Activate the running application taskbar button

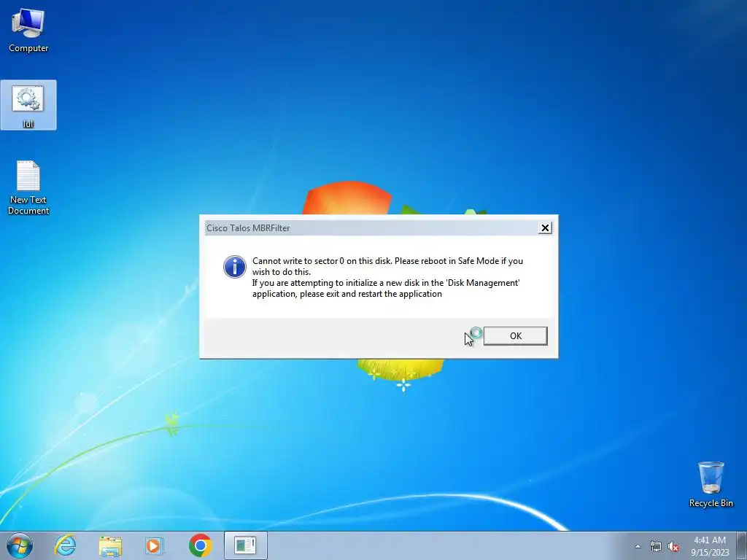coord(245,545)
